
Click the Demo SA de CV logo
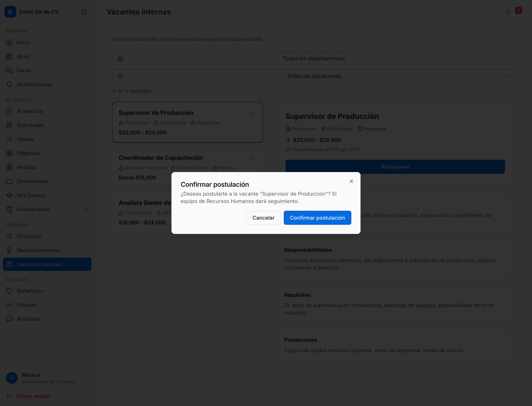(10, 12)
